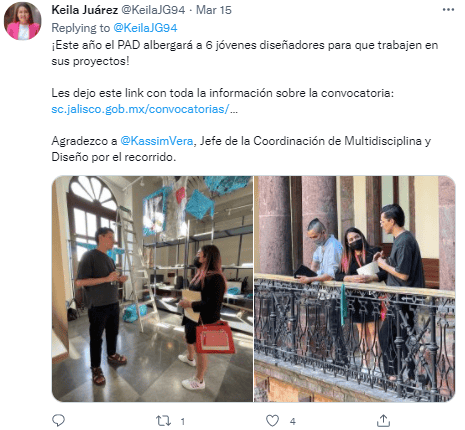Click the text about the convocatoria information
465x430 pixels.
tap(222, 93)
